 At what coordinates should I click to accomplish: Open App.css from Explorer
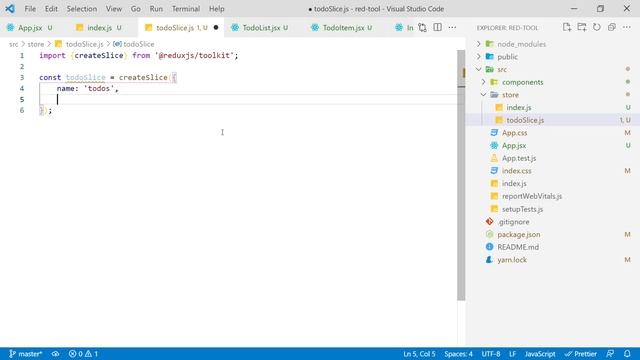(514, 133)
